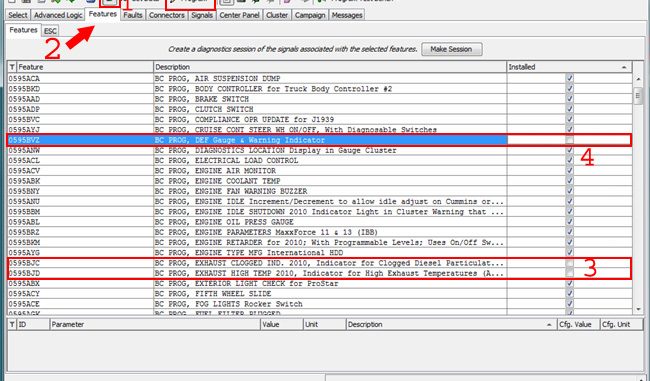Switch to the Center Panel tab
The height and width of the screenshot is (381, 650).
coord(239,15)
